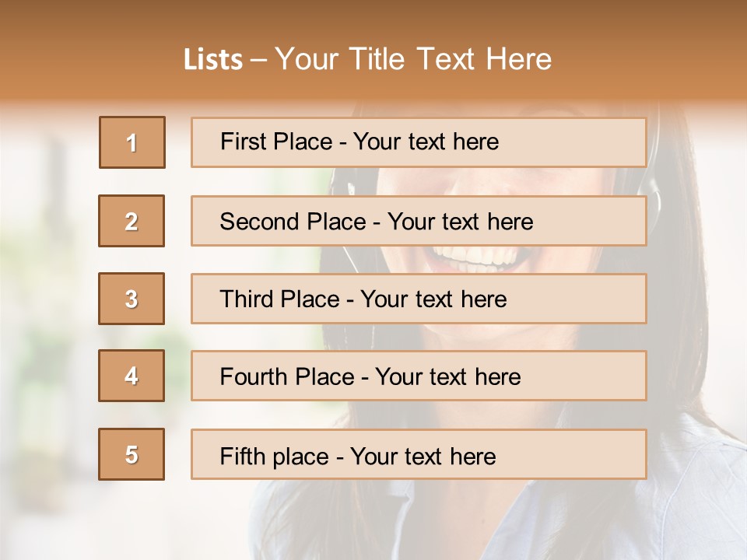Click the Fifth place text box
Screen dimensions: 747x560
tap(419, 454)
